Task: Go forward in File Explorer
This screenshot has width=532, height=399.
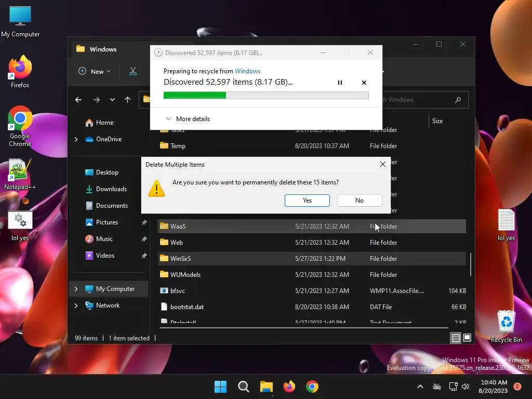Action: coord(96,100)
